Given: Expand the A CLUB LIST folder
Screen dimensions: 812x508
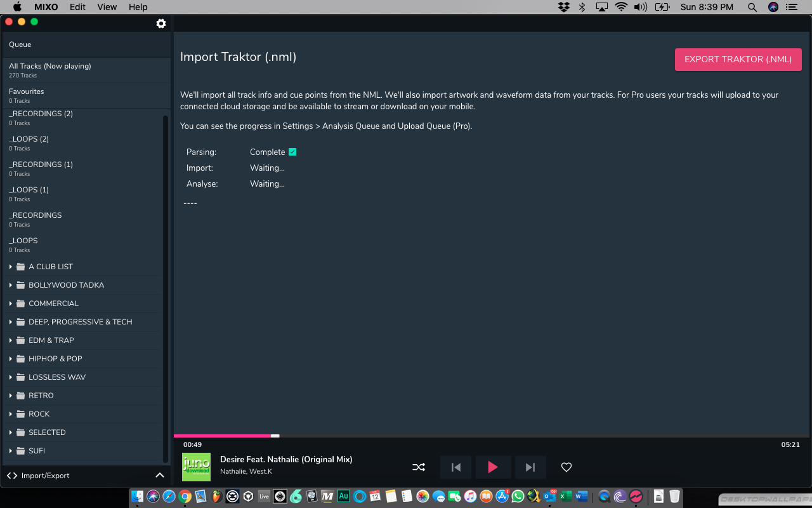Looking at the screenshot, I should pos(11,267).
